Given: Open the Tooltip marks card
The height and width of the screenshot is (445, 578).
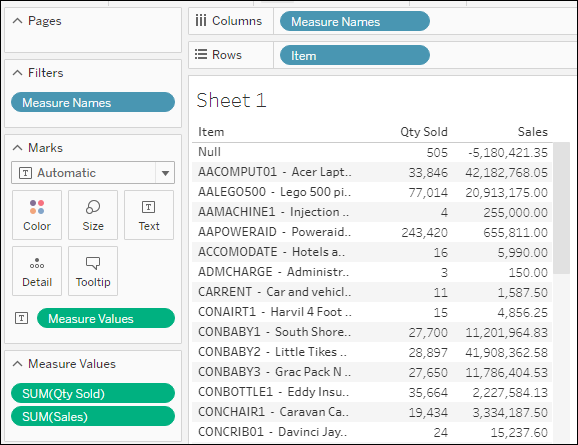Looking at the screenshot, I should [x=93, y=271].
